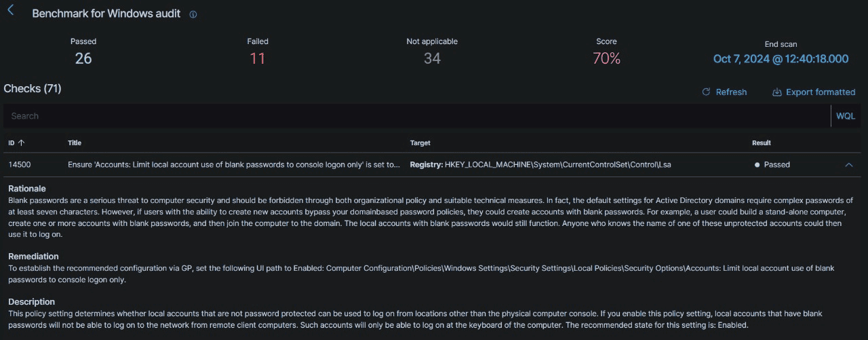
Task: Refresh the checks list
Action: pos(724,92)
